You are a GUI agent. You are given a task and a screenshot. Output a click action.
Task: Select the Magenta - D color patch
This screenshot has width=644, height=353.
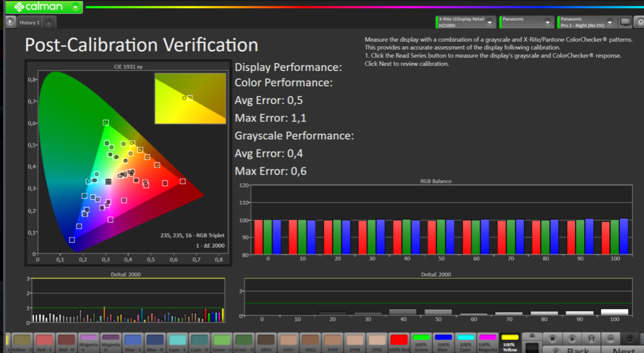(110, 342)
